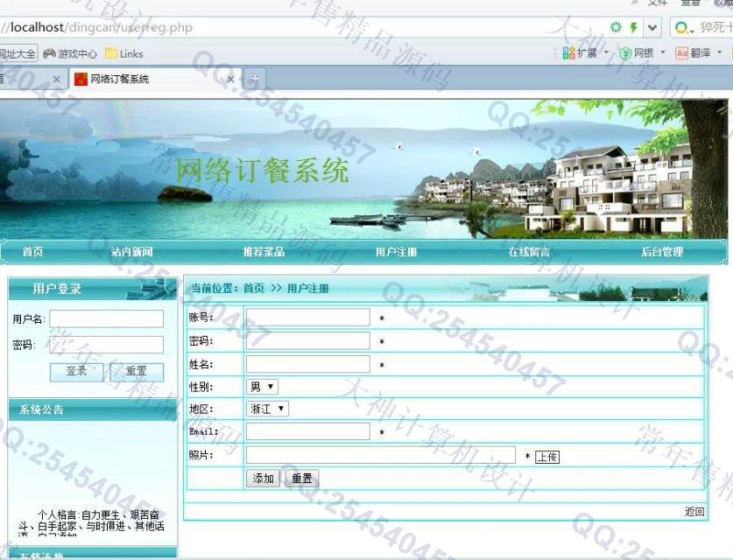Click the lightning speed-mode icon
This screenshot has width=733, height=560.
(x=633, y=27)
